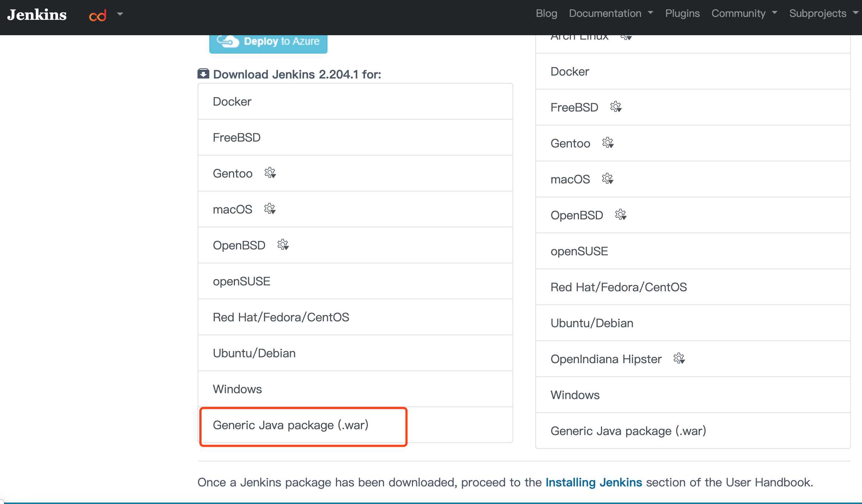Open the Subprojects menu
This screenshot has width=862, height=504.
click(x=823, y=14)
